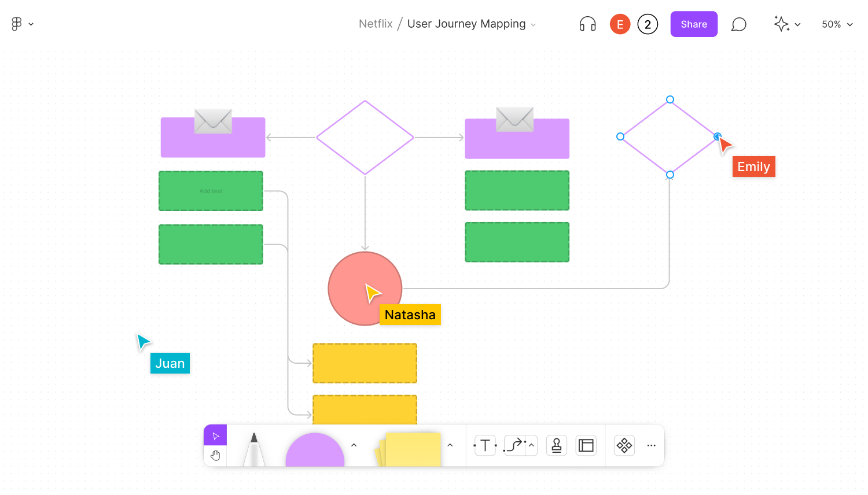Viewport: 868px width, 495px height.
Task: Open the Stamp tool
Action: (556, 445)
